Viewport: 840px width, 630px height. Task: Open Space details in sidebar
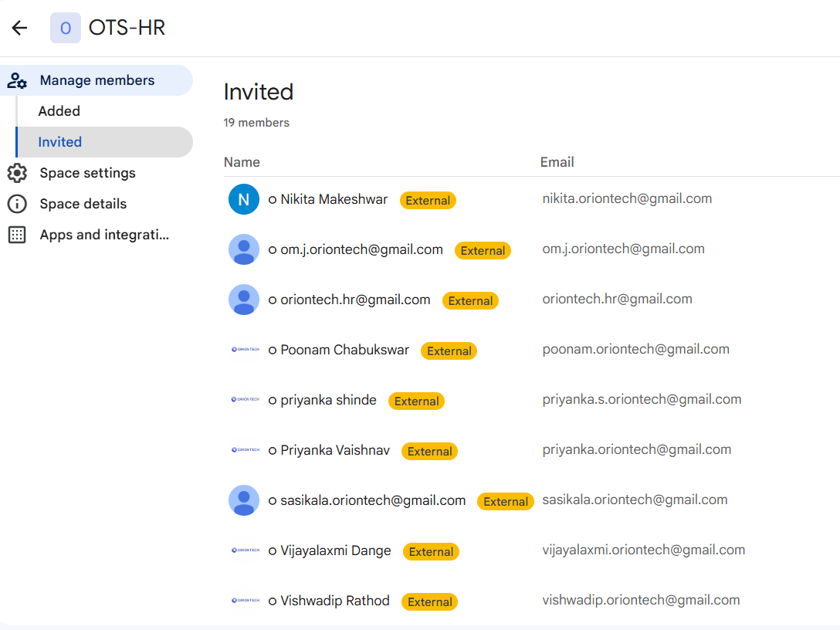coord(83,204)
